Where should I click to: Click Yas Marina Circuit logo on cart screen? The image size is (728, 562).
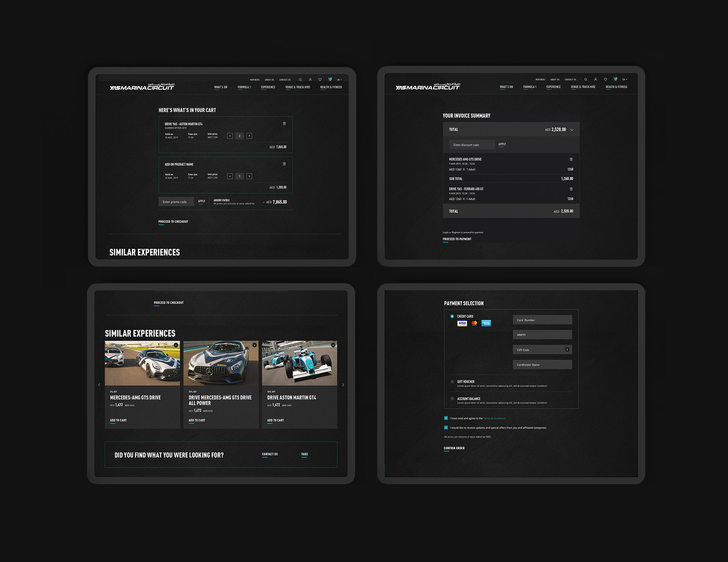(142, 87)
